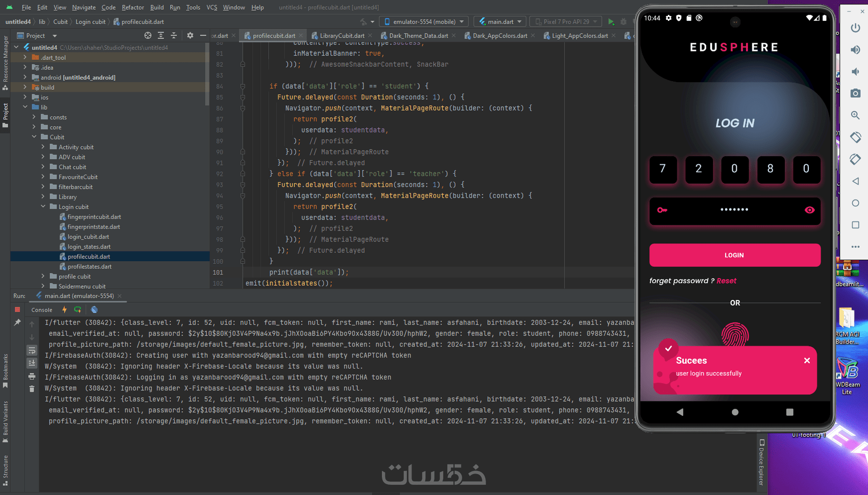Click the emulator volume up icon
The height and width of the screenshot is (495, 868).
pyautogui.click(x=855, y=49)
